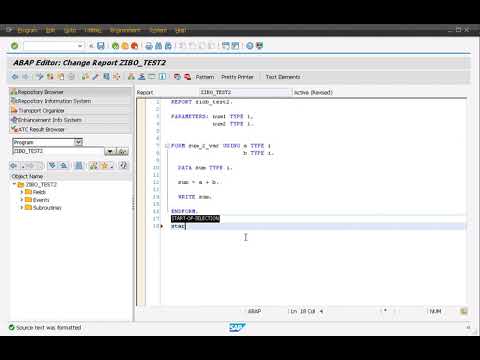Click the ZIBO_TEST2 object name field
This screenshot has width=480, height=360.
click(58, 151)
